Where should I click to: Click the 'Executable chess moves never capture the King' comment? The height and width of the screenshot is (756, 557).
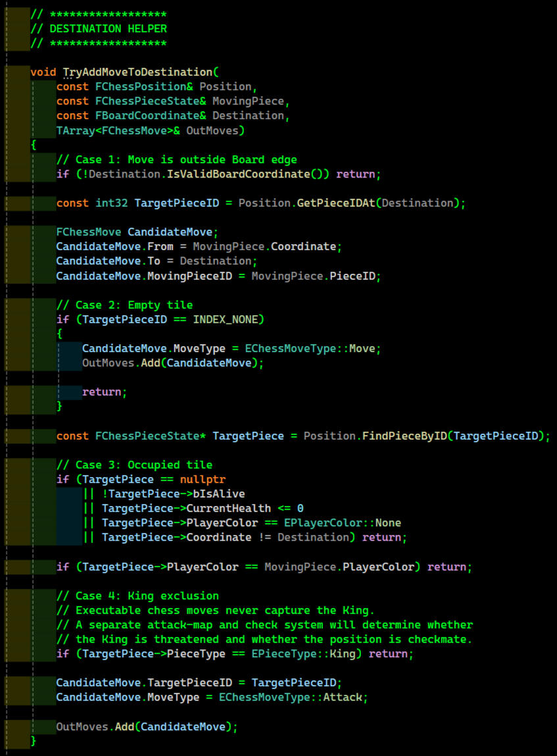pyautogui.click(x=216, y=611)
